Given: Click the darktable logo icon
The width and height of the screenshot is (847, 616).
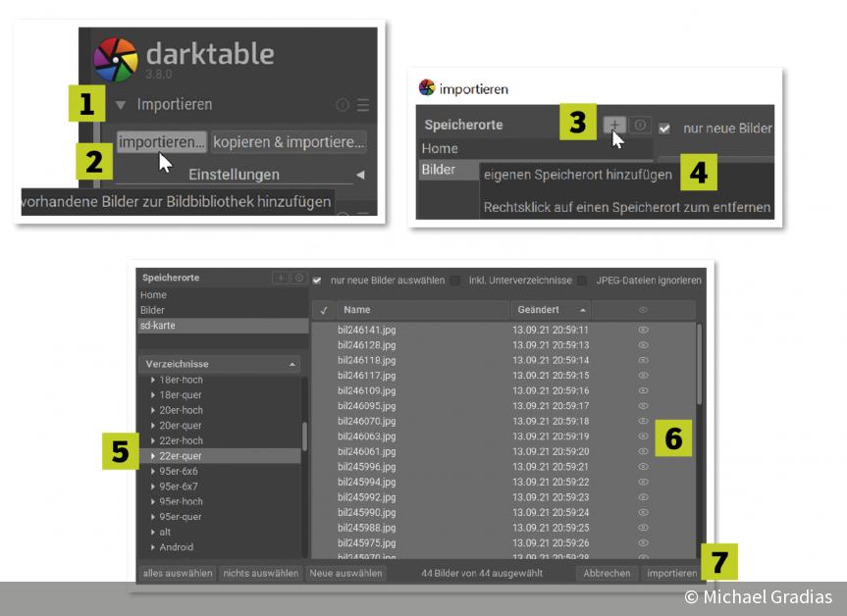Looking at the screenshot, I should coord(118,59).
